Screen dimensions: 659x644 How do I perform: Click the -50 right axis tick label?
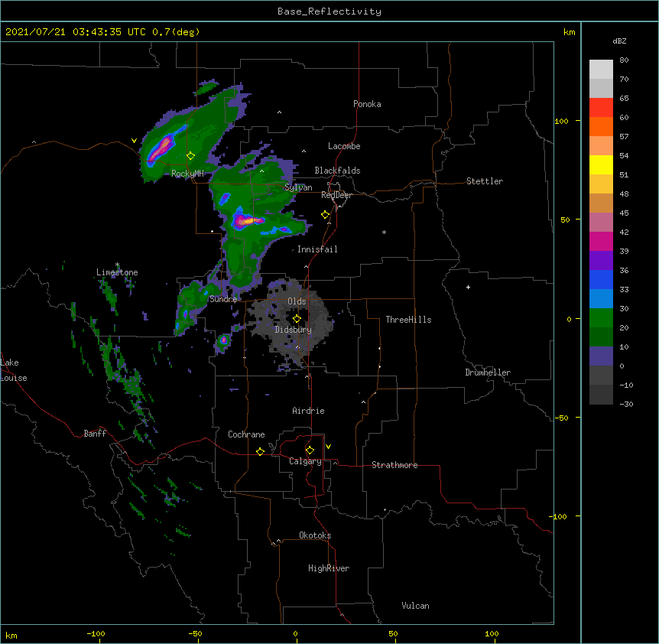tap(561, 418)
